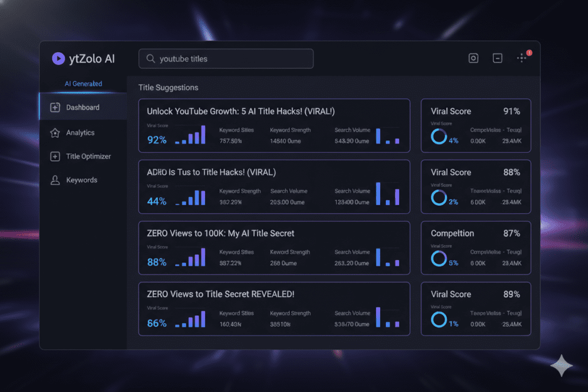
Task: Switch to the AI Generated tab
Action: [83, 84]
